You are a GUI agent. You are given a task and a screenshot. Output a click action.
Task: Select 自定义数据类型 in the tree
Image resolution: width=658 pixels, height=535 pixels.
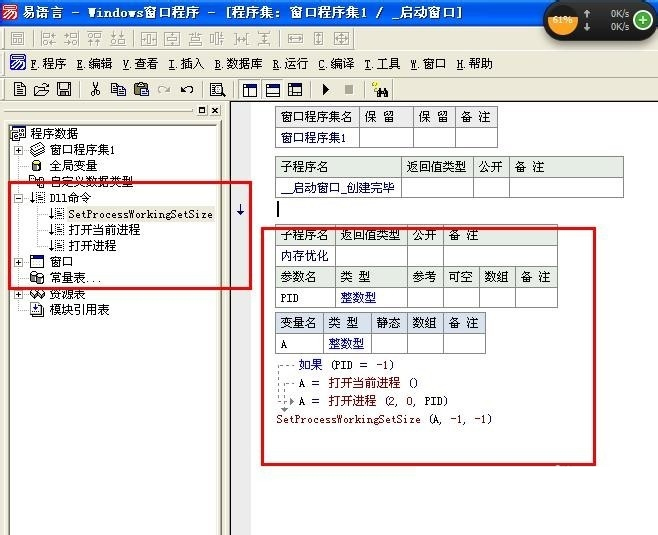[x=91, y=181]
